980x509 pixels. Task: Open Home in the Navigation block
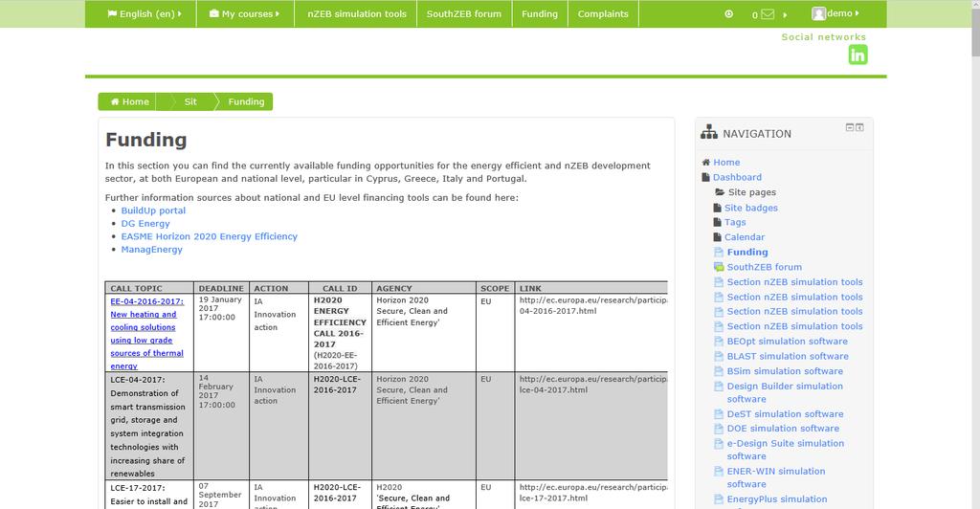tap(726, 163)
